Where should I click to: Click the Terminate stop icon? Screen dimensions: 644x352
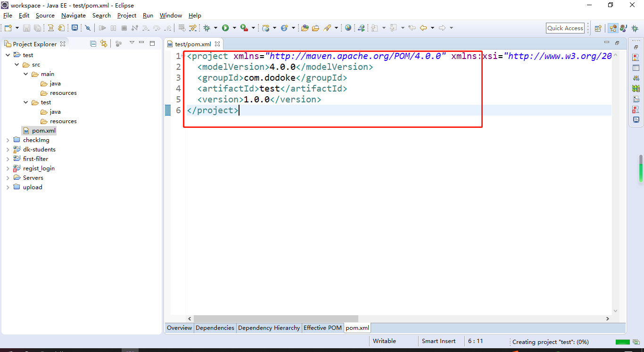click(124, 28)
